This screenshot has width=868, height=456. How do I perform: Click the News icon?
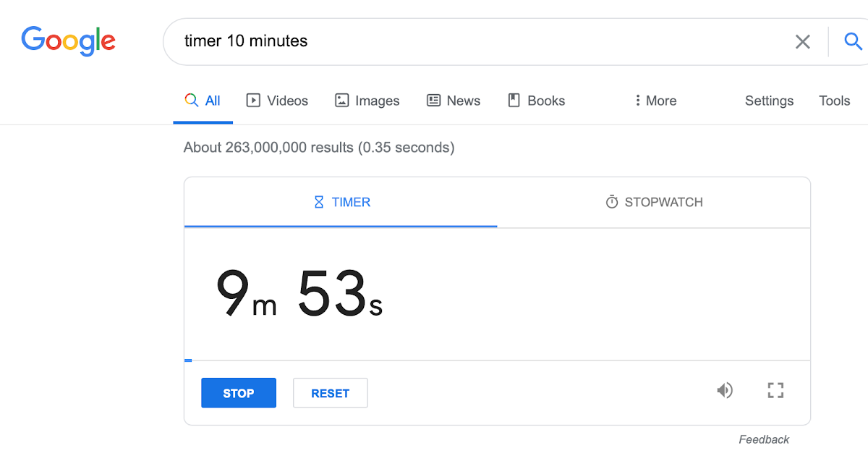pos(433,100)
